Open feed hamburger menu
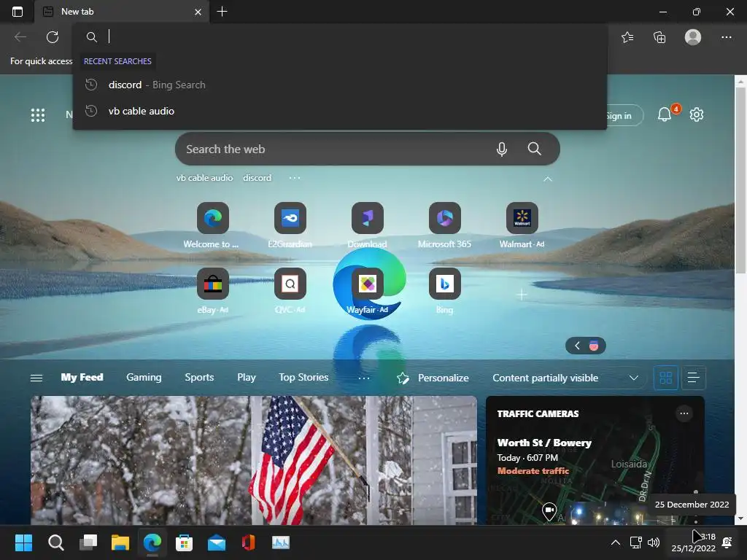 click(x=36, y=378)
